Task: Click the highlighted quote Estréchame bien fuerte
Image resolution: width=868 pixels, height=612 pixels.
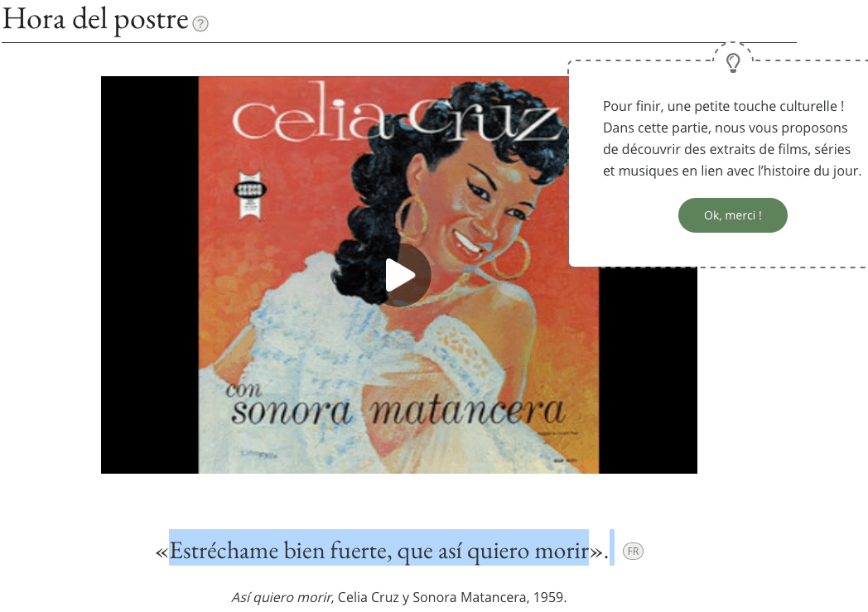Action: 379,552
